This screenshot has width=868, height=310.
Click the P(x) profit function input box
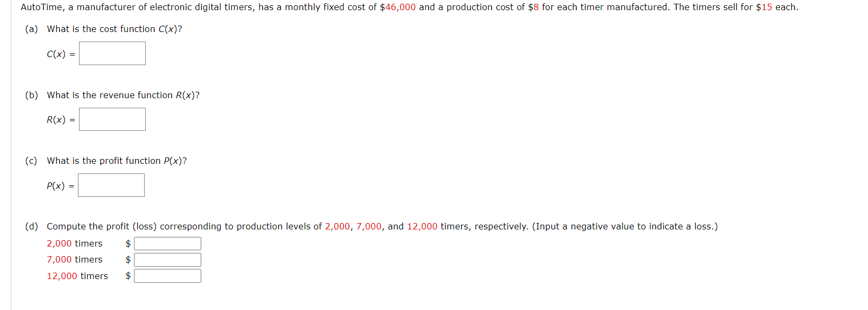tap(111, 185)
